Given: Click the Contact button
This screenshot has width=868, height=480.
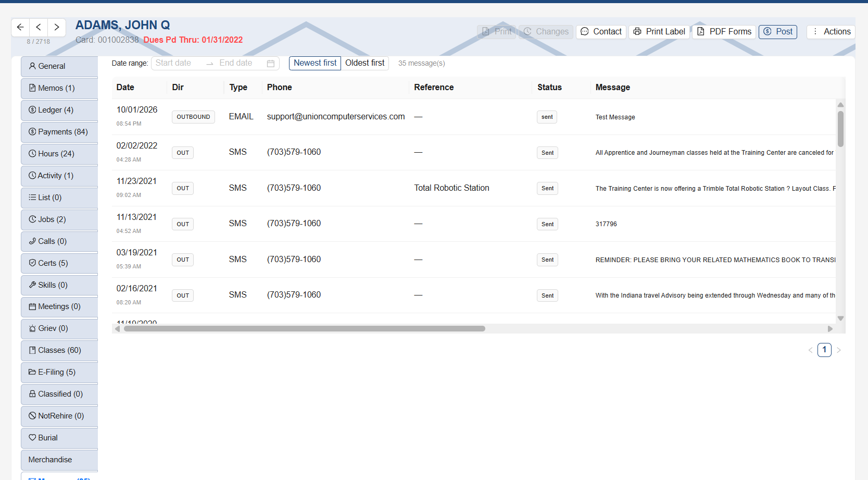Looking at the screenshot, I should pyautogui.click(x=601, y=32).
